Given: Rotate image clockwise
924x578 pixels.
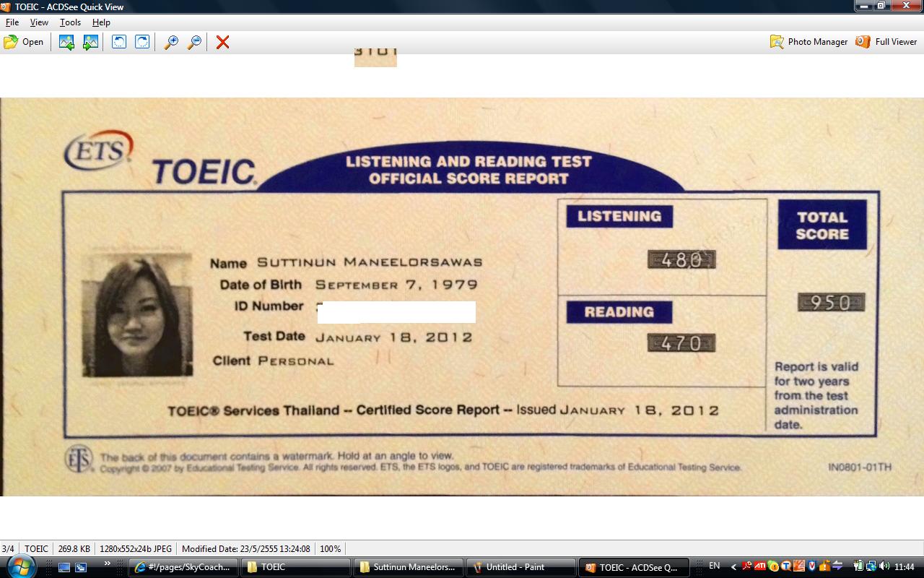Looking at the screenshot, I should (x=143, y=42).
